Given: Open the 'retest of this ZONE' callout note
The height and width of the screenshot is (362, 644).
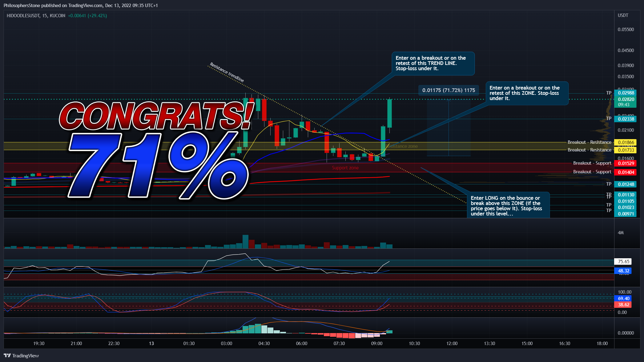Looking at the screenshot, I should 527,93.
